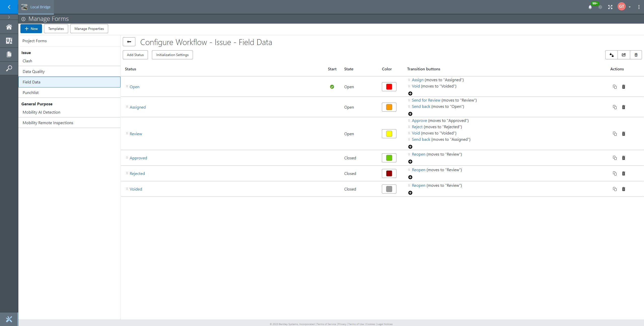The width and height of the screenshot is (644, 326).
Task: Click the Add Status button
Action: tap(135, 55)
